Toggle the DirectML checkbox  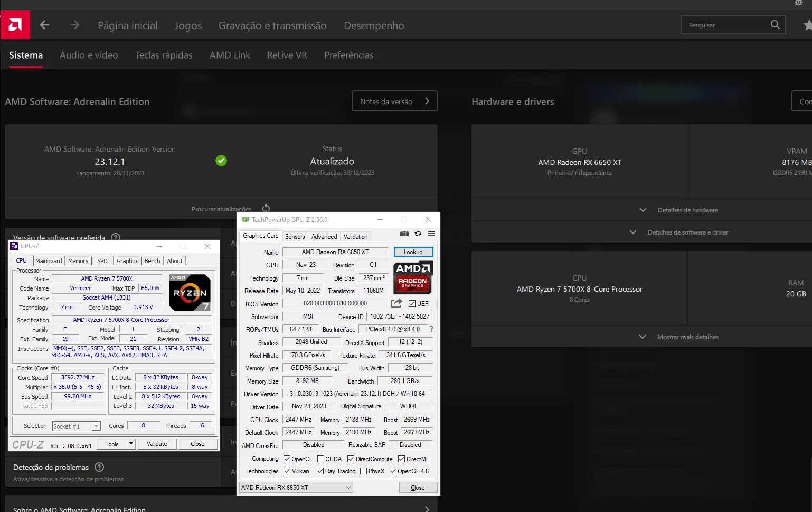click(401, 459)
